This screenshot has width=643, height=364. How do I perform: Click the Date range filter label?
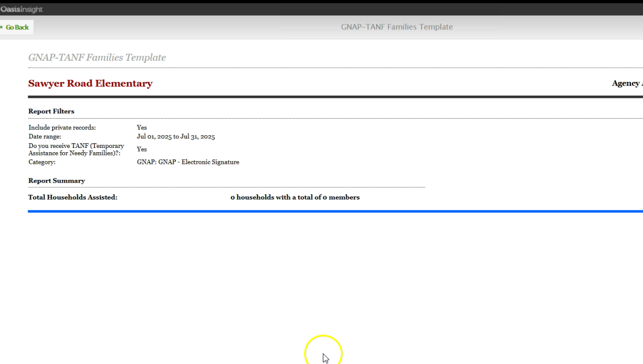[x=45, y=137]
